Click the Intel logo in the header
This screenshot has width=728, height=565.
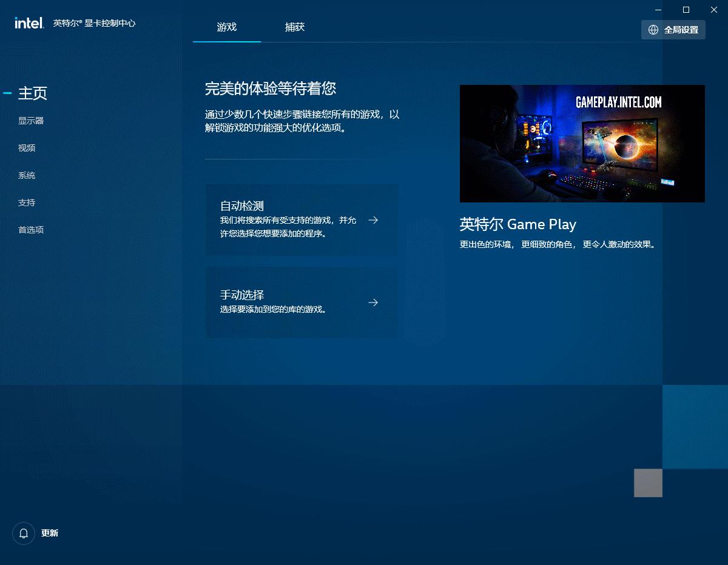tap(29, 23)
